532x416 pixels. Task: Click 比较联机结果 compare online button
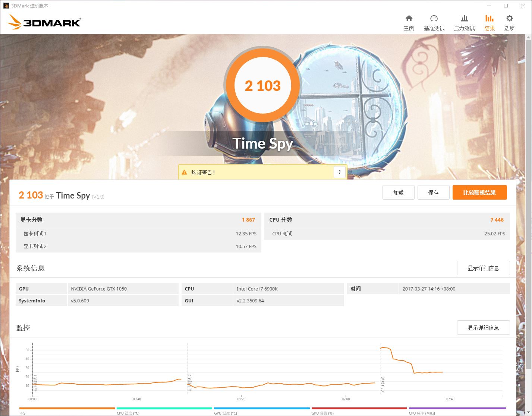pos(479,193)
